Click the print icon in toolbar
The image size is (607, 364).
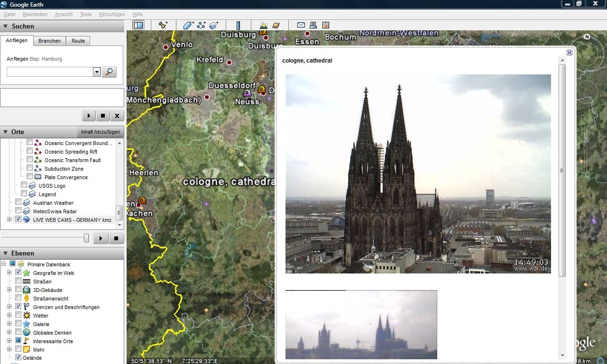(x=313, y=25)
